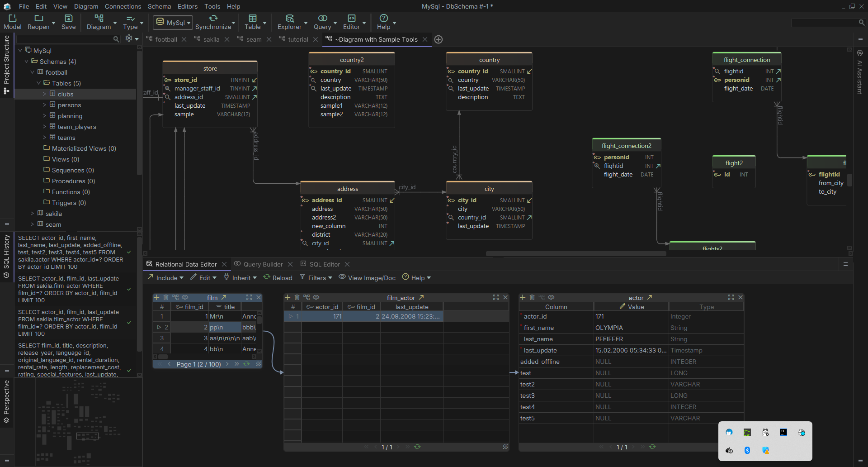Switch to the Query Builder tab
This screenshot has width=868, height=467.
click(263, 264)
